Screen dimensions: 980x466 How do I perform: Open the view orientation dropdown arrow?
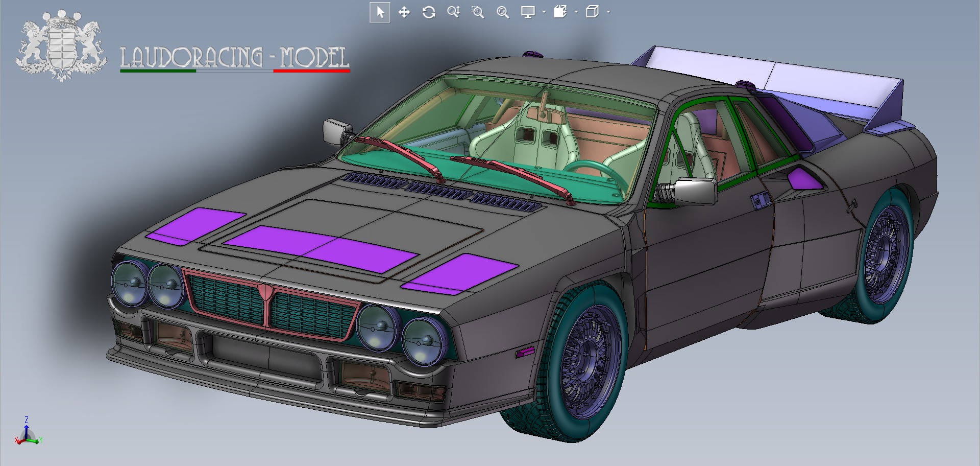[576, 12]
